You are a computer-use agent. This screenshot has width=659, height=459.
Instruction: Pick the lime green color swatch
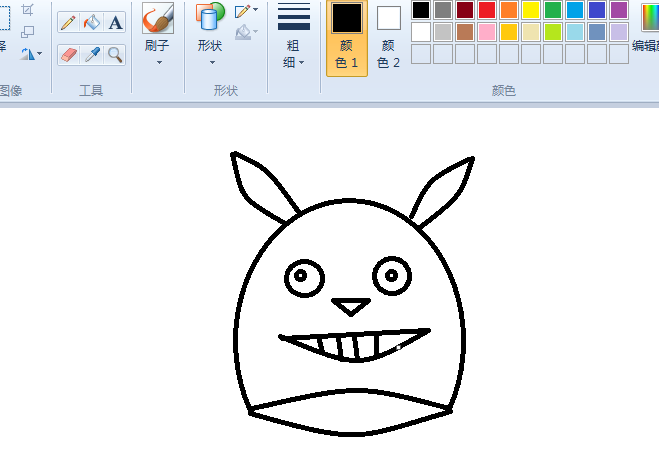pos(553,32)
